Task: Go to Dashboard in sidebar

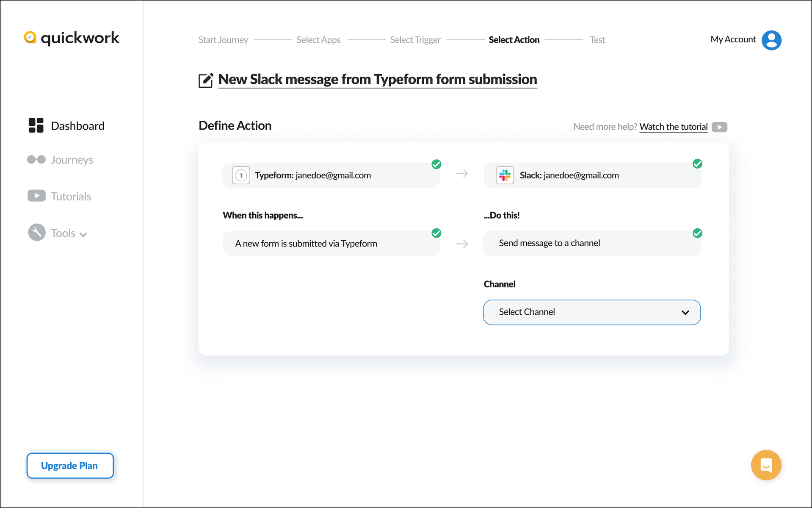Action: pos(77,126)
